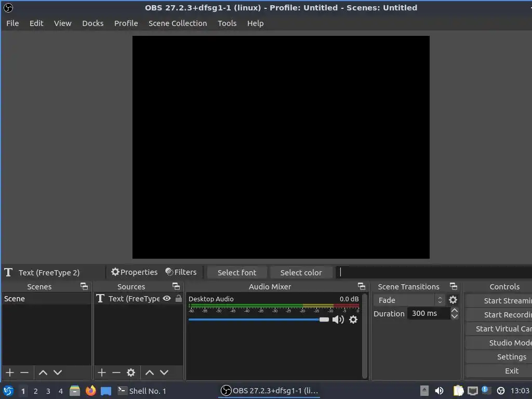Click the Audio Mixer vertical scrollbar
This screenshot has height=399, width=532.
tap(365, 336)
